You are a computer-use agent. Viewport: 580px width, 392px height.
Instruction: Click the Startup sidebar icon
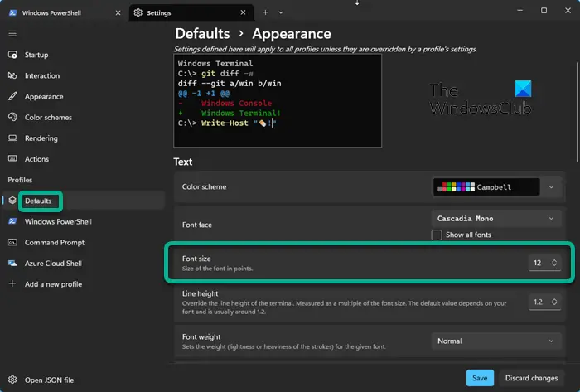(12, 55)
